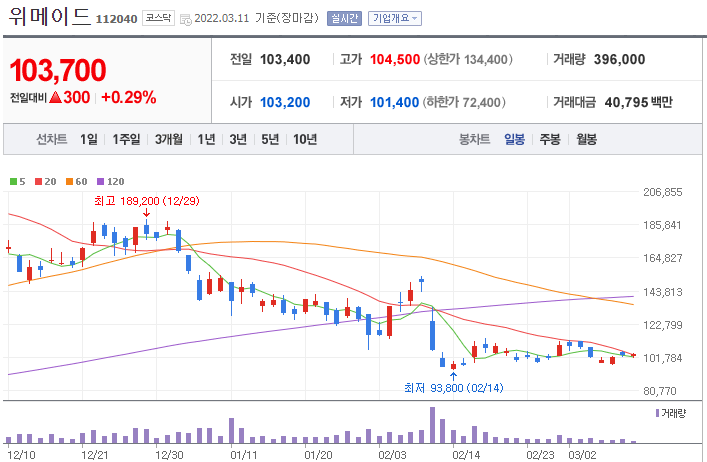Switch to 일봉 daily candle chart
This screenshot has width=707, height=462.
(514, 139)
